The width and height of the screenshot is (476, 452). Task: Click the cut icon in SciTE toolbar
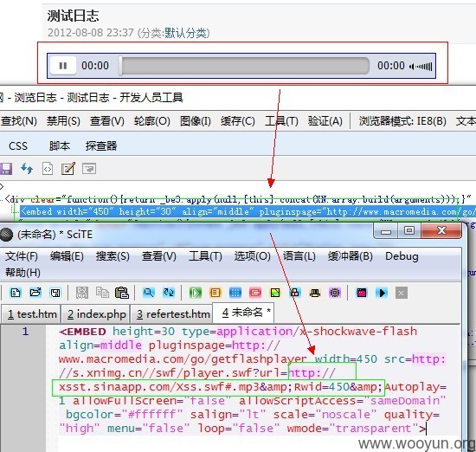pos(82,293)
